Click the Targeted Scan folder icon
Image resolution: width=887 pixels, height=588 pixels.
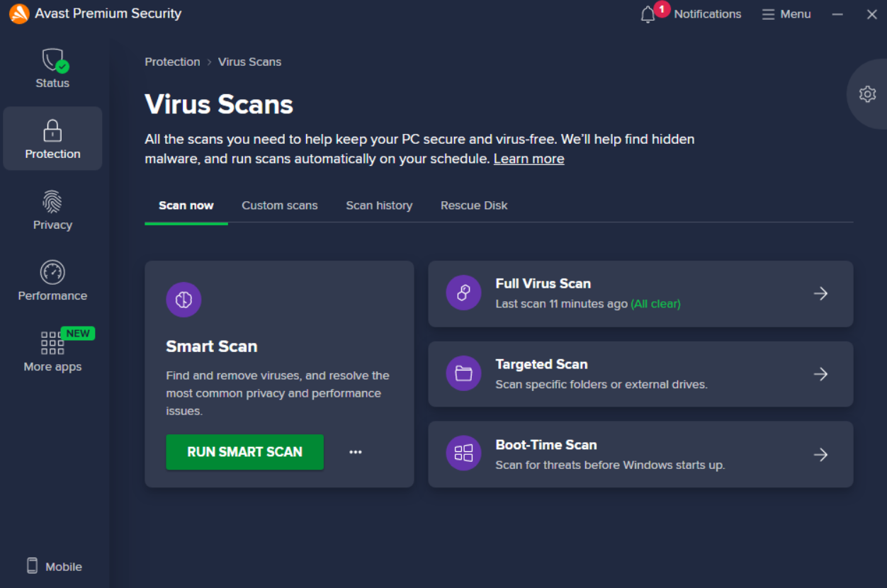(x=463, y=373)
